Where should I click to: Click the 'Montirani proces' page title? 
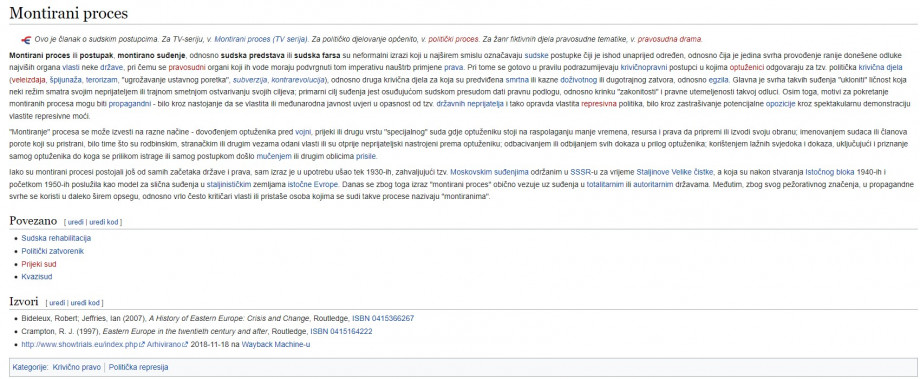[x=69, y=12]
